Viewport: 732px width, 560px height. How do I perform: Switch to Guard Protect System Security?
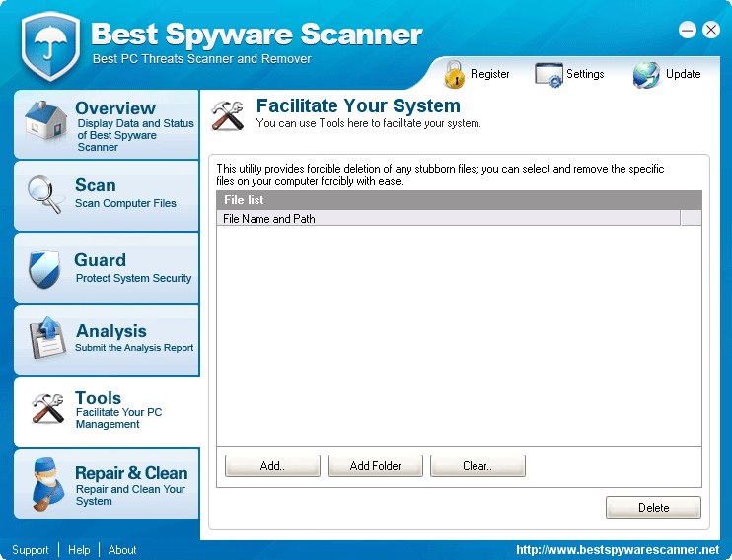[107, 268]
